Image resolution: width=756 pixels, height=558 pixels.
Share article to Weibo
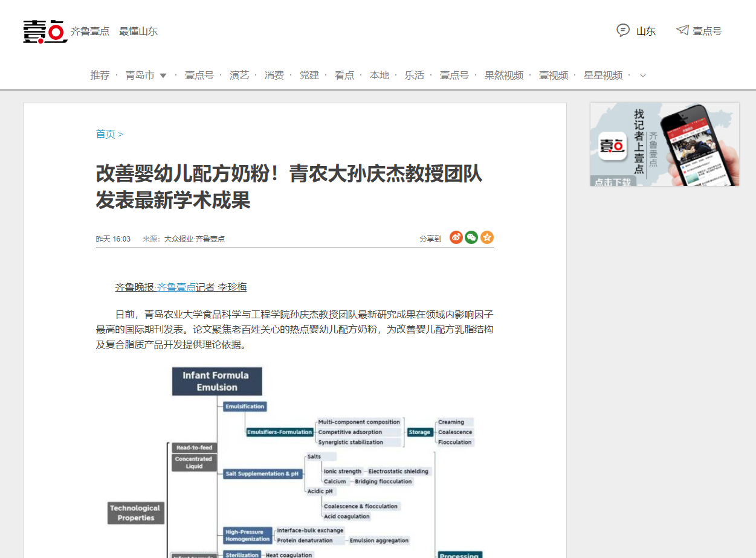[456, 237]
